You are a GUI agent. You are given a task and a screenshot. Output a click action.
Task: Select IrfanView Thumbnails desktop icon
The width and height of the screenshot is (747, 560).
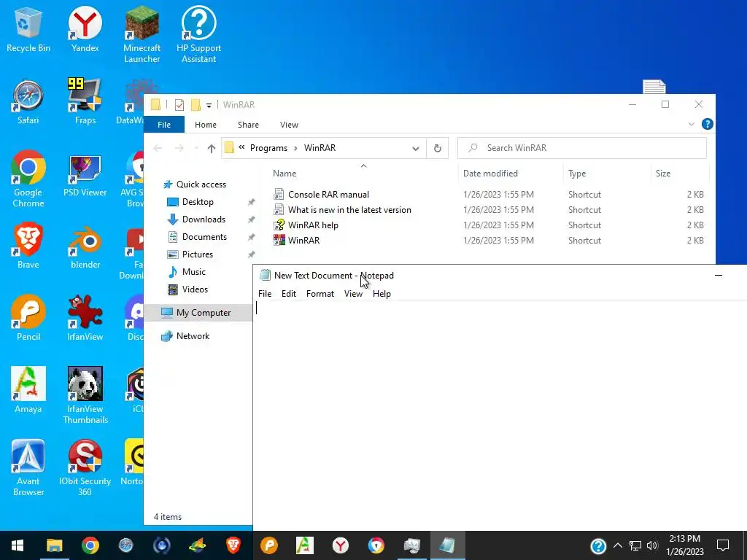[x=85, y=395]
